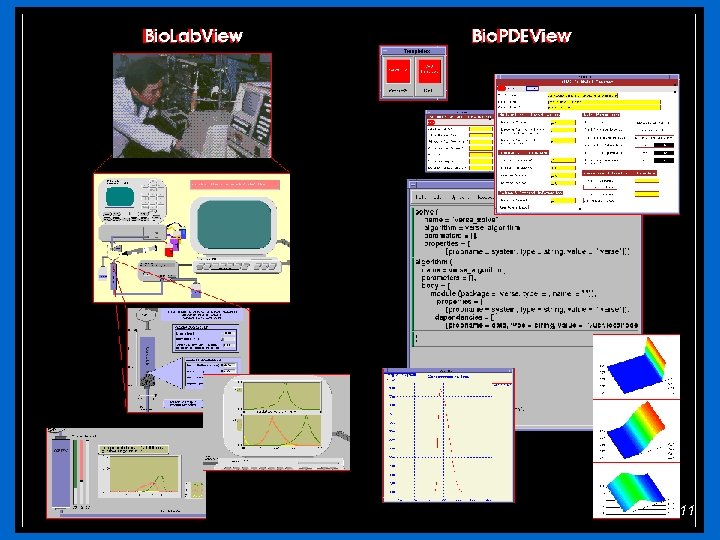Click the right red template button in Templates window
This screenshot has height=540, width=720.
tap(429, 71)
